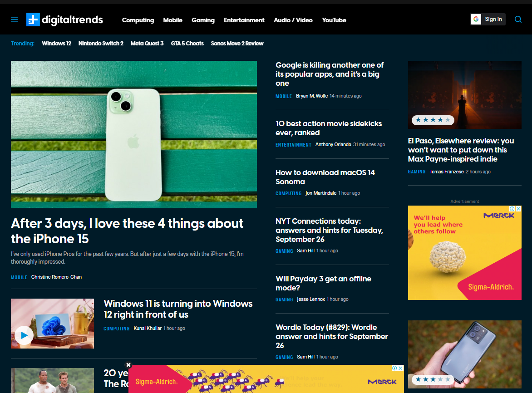Click the Google Sign in button

tap(488, 20)
